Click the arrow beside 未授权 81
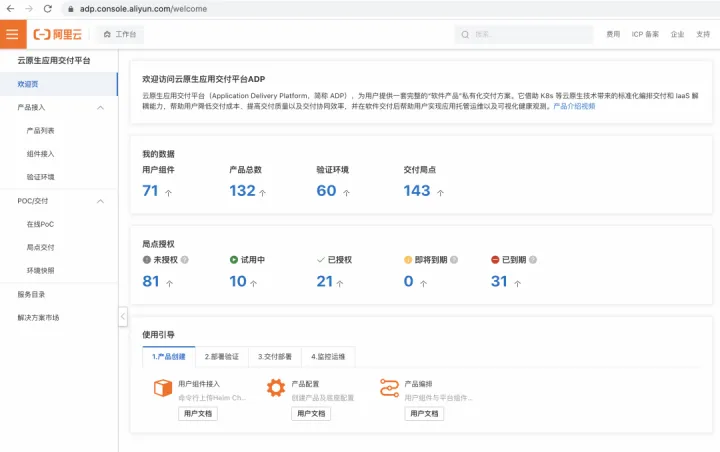The width and height of the screenshot is (720, 452). click(x=169, y=284)
